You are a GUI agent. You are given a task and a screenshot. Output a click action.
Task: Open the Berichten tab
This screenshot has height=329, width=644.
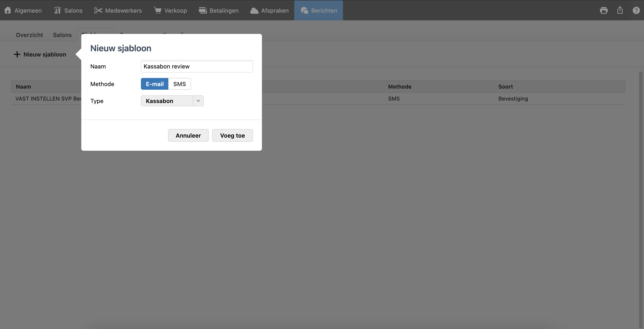pos(318,10)
